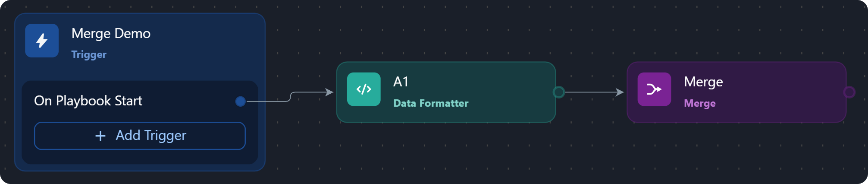The width and height of the screenshot is (868, 184).
Task: Select the A1 node title
Action: [x=401, y=82]
